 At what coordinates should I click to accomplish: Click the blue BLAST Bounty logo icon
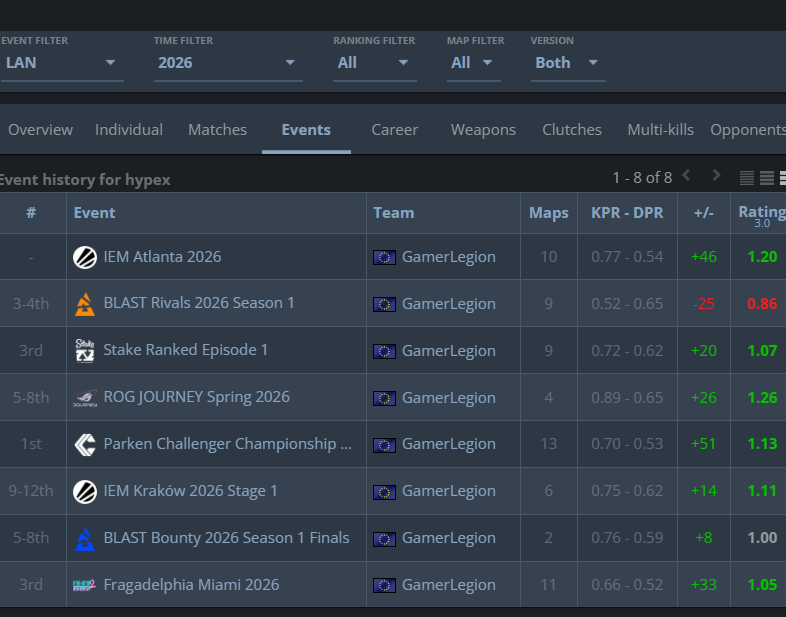coord(85,539)
